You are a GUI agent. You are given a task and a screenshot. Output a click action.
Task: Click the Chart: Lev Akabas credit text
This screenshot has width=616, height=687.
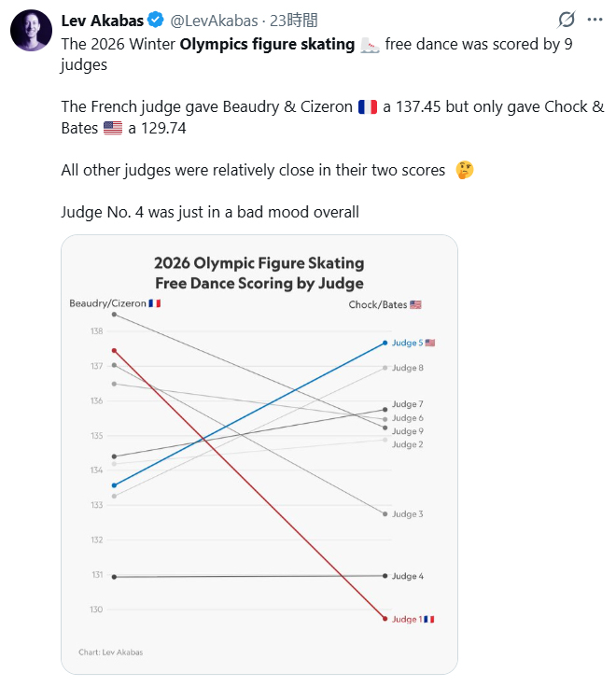point(111,652)
